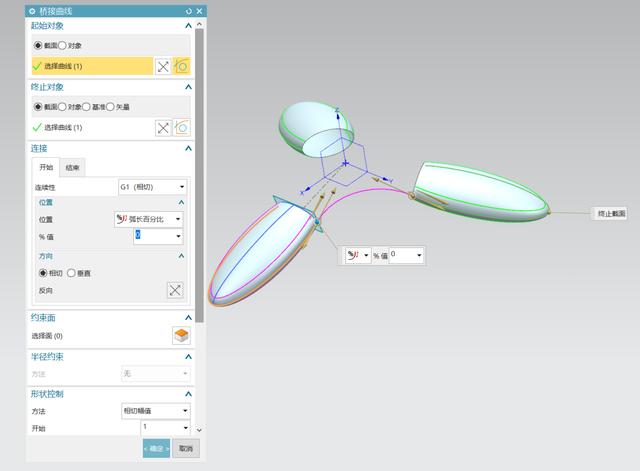
Task: Click the dialog scrollbar up arrow
Action: (x=199, y=24)
